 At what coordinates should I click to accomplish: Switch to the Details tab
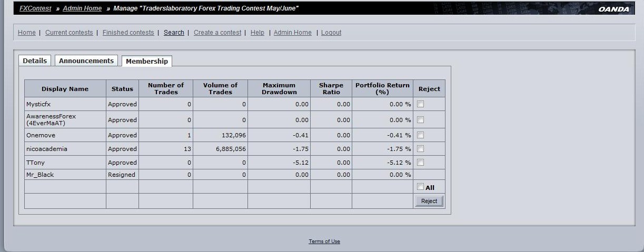(x=35, y=61)
